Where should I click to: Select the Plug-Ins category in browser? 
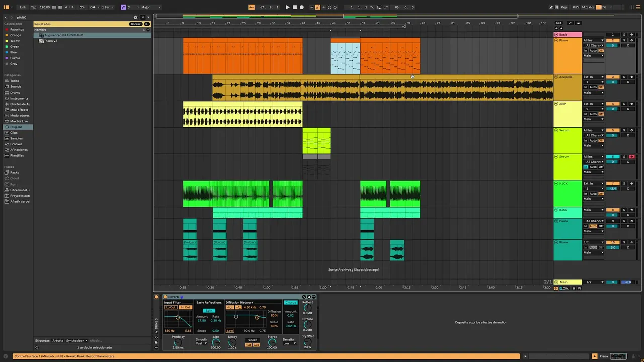16,127
